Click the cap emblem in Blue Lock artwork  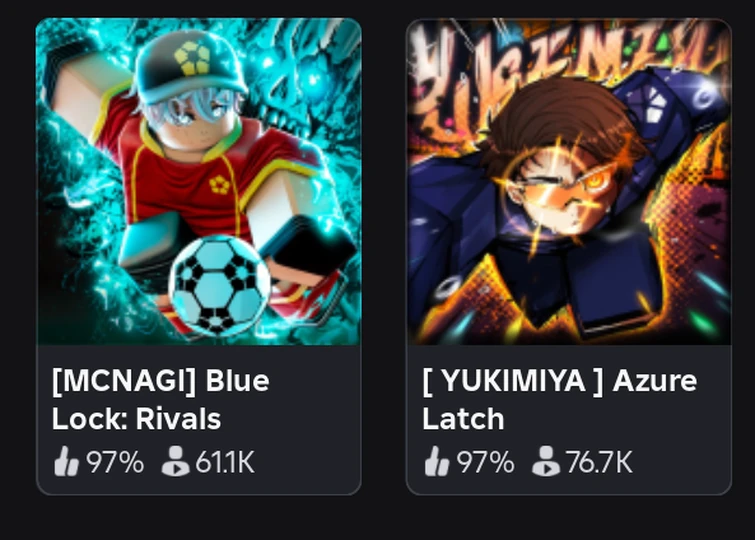[193, 59]
